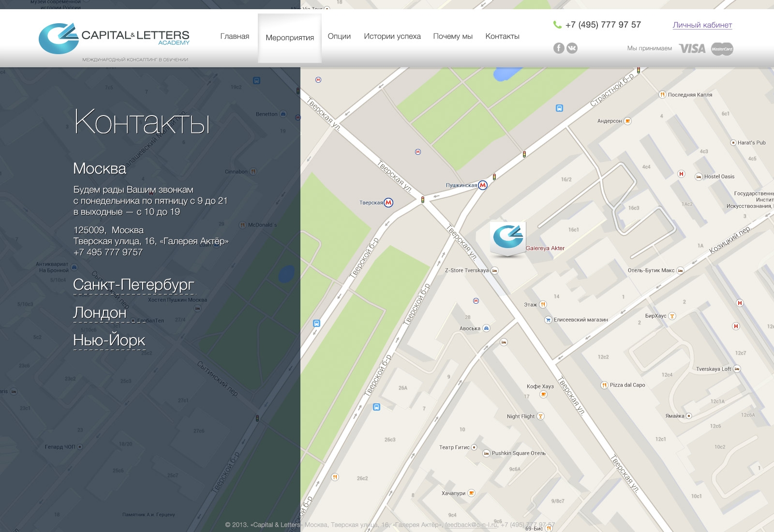Click the Последняя Капля restaurant icon
This screenshot has width=774, height=532.
pyautogui.click(x=662, y=94)
